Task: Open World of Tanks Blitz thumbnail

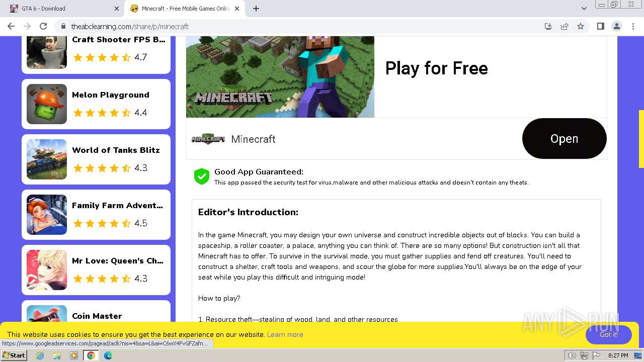Action: [x=47, y=159]
